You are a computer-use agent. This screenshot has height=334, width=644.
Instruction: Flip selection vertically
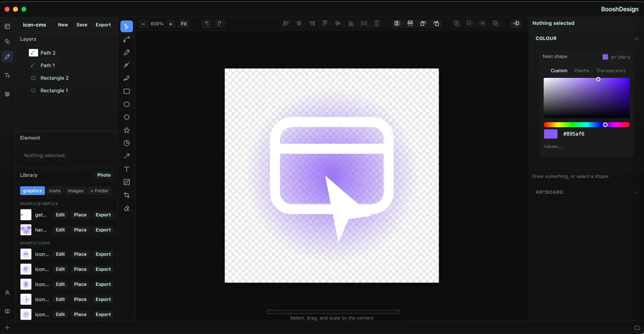410,23
